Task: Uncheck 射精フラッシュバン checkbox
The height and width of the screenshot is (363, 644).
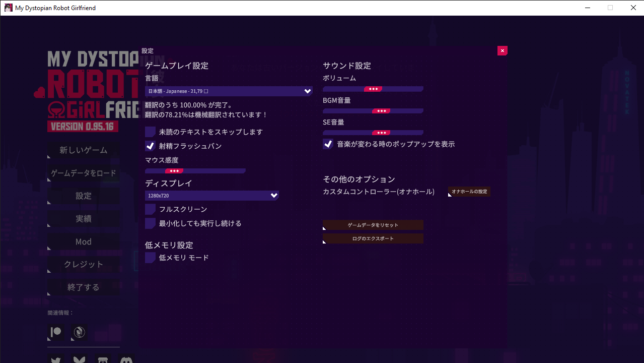Action: (150, 146)
